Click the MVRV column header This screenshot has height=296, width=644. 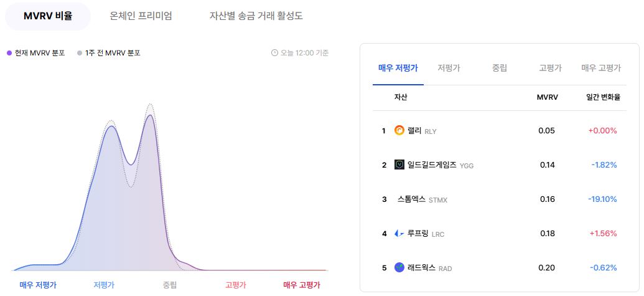pyautogui.click(x=547, y=97)
